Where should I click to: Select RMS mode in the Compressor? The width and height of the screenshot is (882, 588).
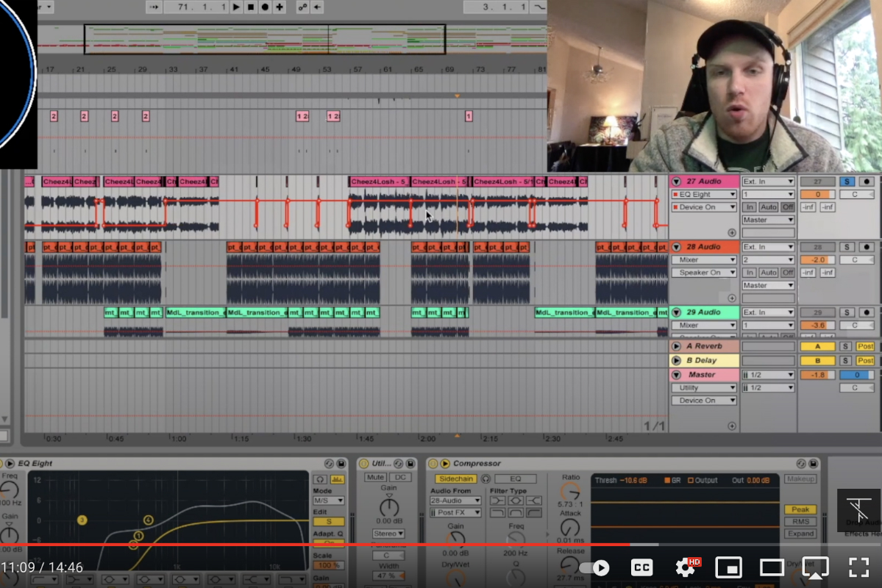(800, 522)
